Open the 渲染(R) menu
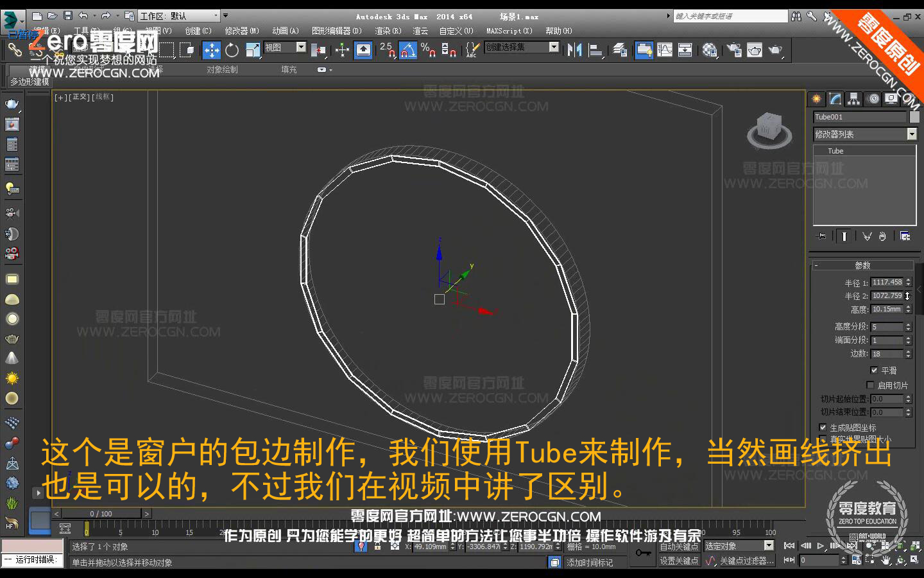Screen dimensions: 924x578 [388, 31]
